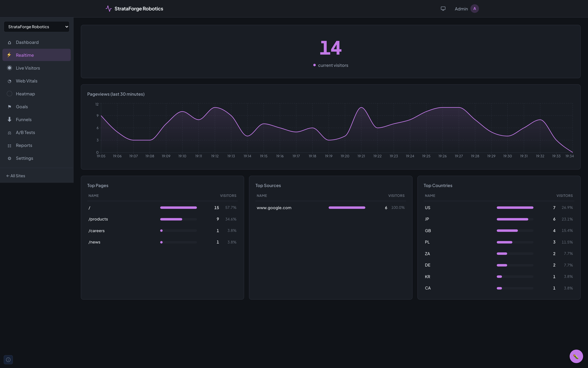Click the A/B Tests scales icon
This screenshot has width=588, height=368.
click(9, 132)
